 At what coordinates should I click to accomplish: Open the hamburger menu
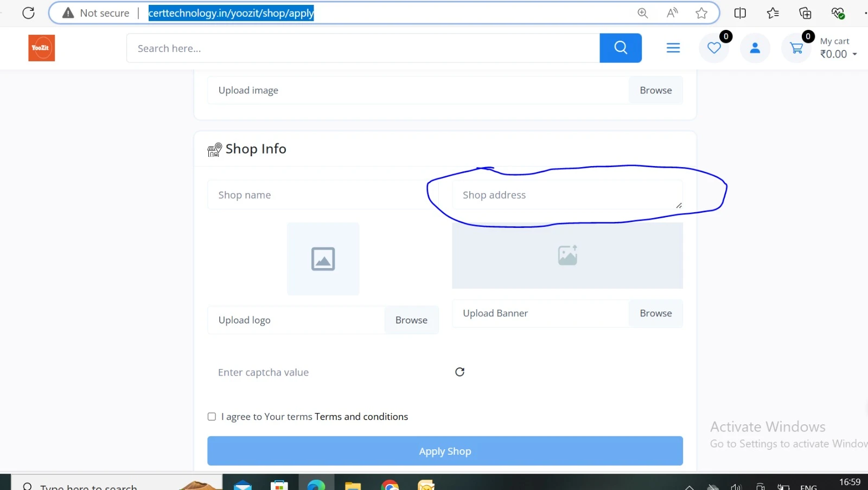pyautogui.click(x=673, y=48)
